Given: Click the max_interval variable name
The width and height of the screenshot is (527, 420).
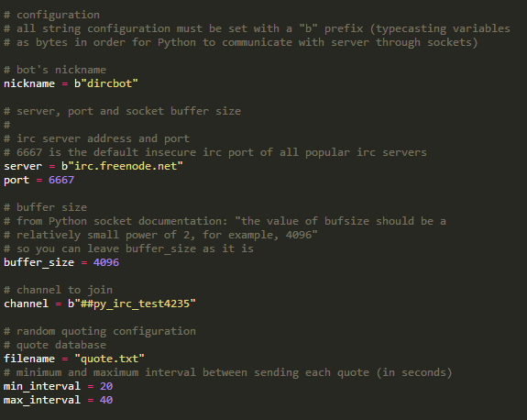Looking at the screenshot, I should pyautogui.click(x=42, y=401).
